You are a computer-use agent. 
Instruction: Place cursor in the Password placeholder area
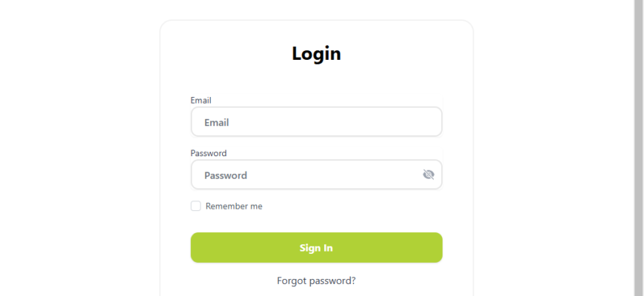tap(226, 175)
